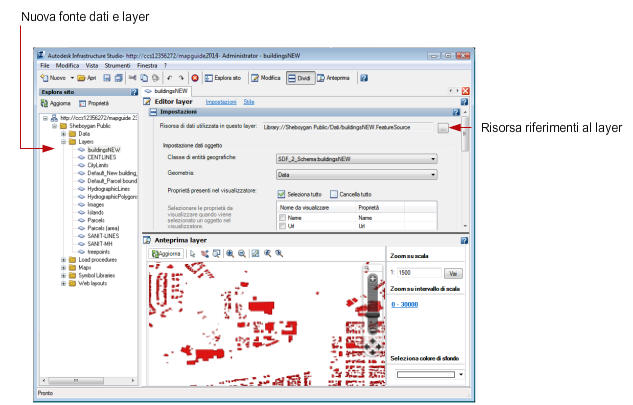
Task: Open the Modifica menu
Action: [67, 65]
